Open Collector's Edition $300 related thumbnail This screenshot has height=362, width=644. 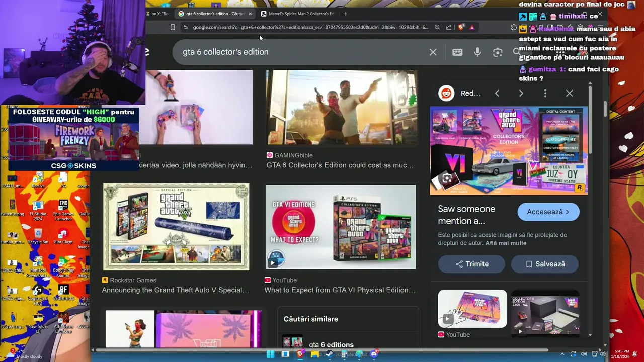pyautogui.click(x=545, y=313)
